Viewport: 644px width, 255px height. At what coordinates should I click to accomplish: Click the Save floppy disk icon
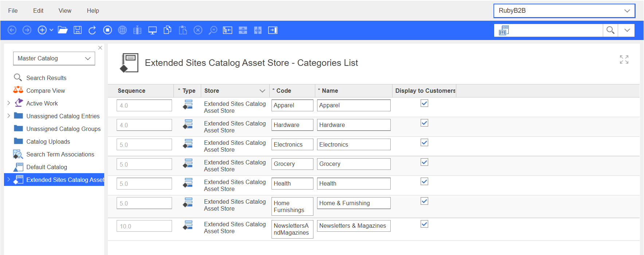click(78, 30)
